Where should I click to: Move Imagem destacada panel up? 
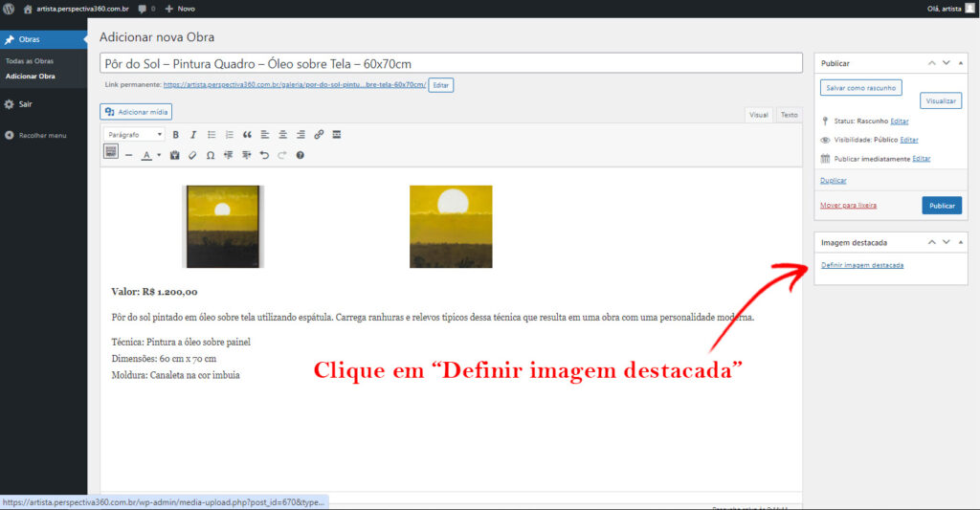pos(931,242)
